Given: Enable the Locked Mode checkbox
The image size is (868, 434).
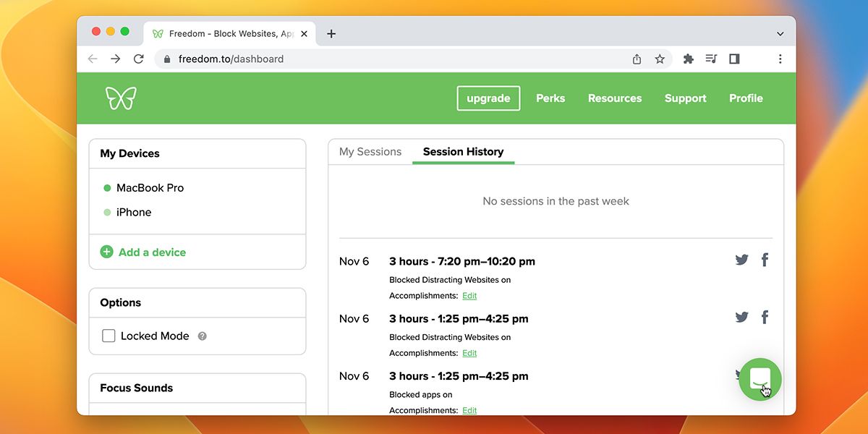Looking at the screenshot, I should click(109, 336).
